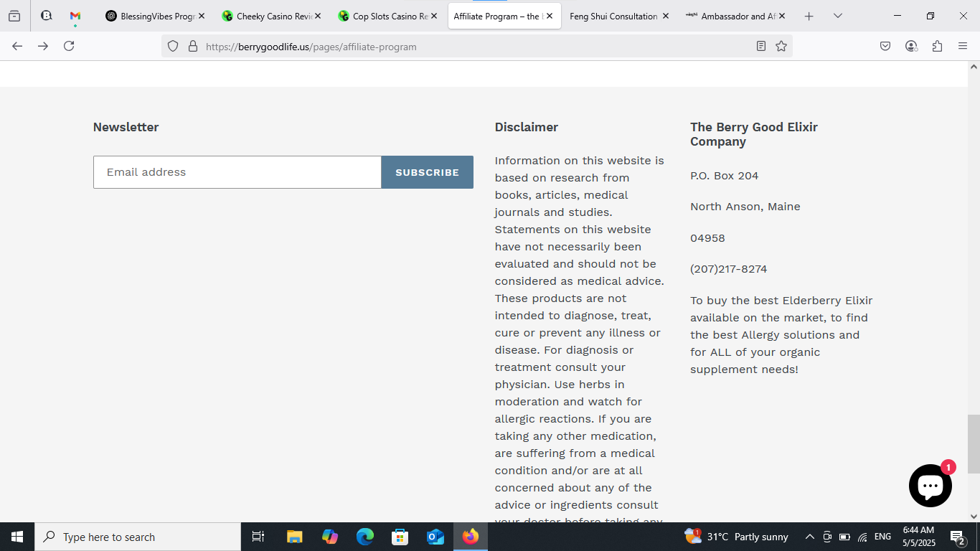Open Task View on taskbar
This screenshot has width=980, height=551.
pos(258,537)
